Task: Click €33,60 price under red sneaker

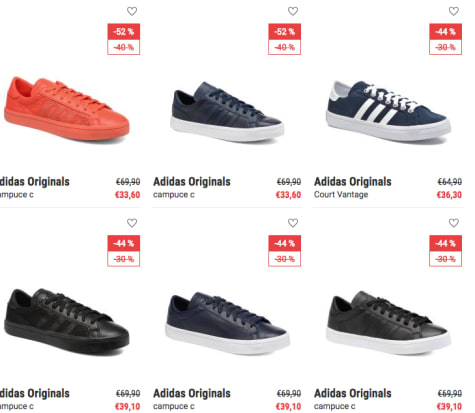Action: click(x=127, y=195)
